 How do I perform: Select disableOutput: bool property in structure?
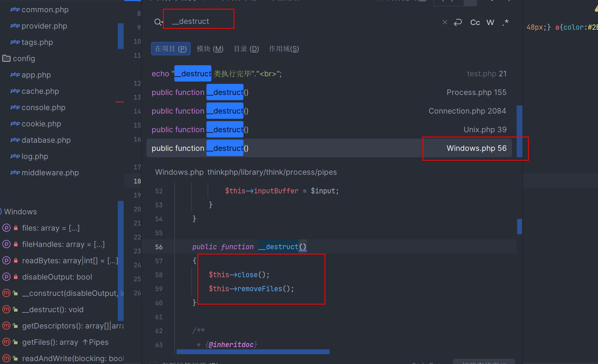pos(57,277)
